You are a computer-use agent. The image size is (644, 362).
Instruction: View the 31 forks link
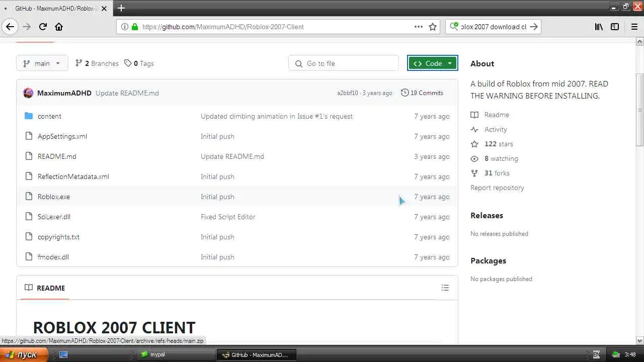(x=497, y=173)
